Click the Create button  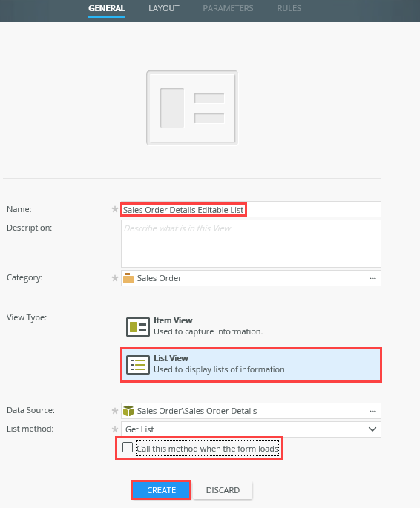click(161, 490)
